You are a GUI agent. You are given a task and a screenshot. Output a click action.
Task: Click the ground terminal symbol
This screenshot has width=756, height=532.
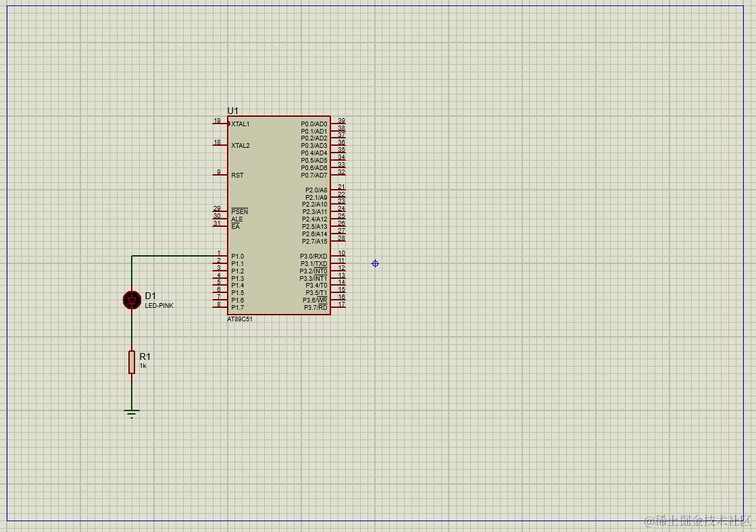132,413
